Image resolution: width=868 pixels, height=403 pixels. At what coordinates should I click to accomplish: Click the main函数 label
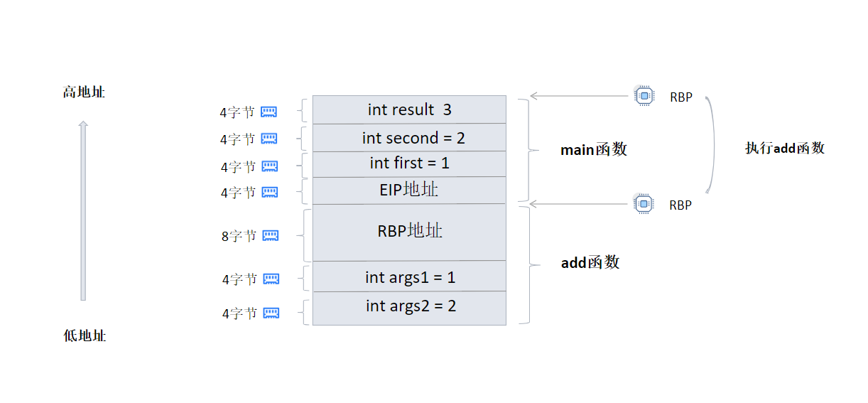594,150
